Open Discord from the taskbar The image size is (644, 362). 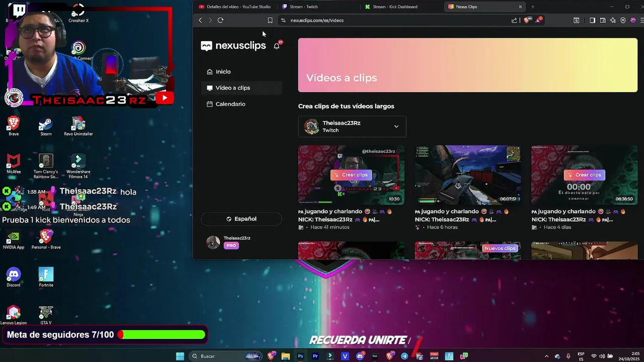[360, 356]
